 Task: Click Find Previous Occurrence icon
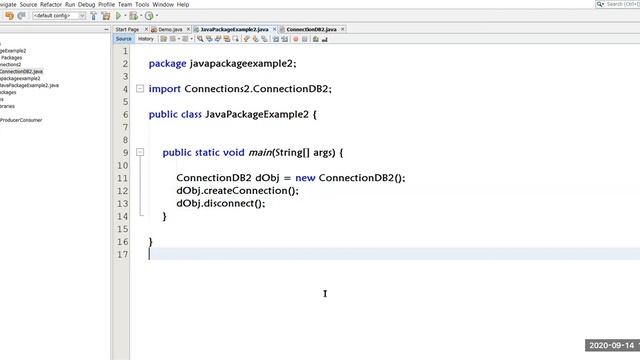click(x=209, y=39)
